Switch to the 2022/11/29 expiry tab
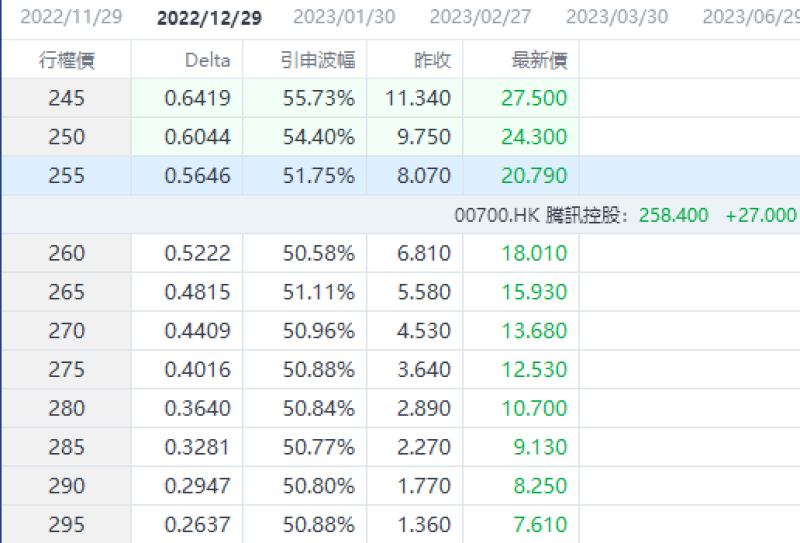This screenshot has height=543, width=800. tap(71, 17)
